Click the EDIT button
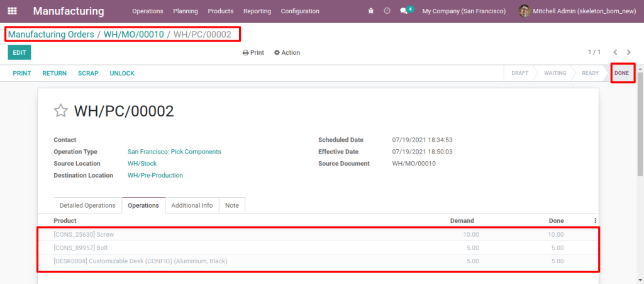The image size is (644, 284). pos(19,53)
